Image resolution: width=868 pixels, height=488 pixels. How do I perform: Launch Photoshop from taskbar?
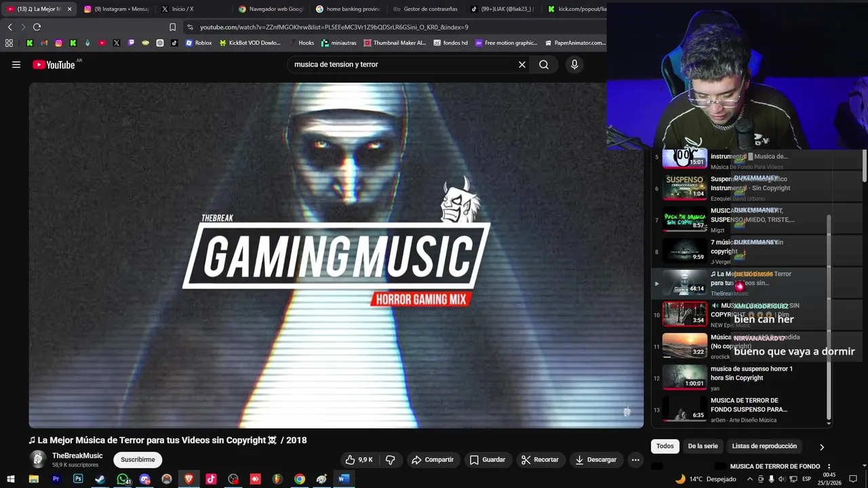pos(78,479)
